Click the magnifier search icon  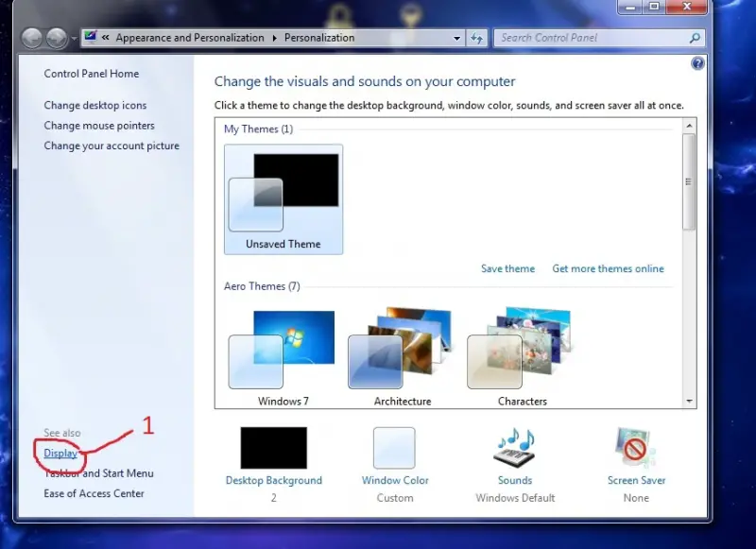(x=695, y=38)
